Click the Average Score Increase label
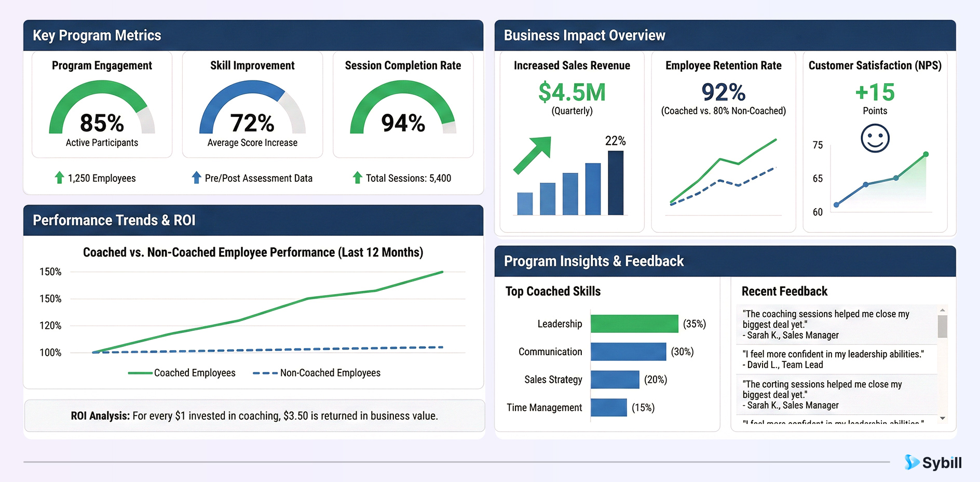Viewport: 980px width, 482px height. coord(252,143)
